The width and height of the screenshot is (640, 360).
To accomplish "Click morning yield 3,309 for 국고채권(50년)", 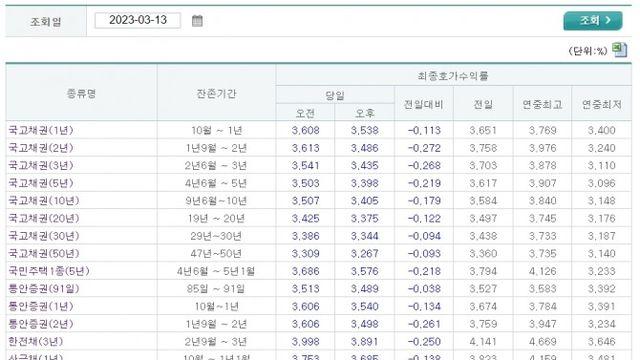I will tap(305, 253).
